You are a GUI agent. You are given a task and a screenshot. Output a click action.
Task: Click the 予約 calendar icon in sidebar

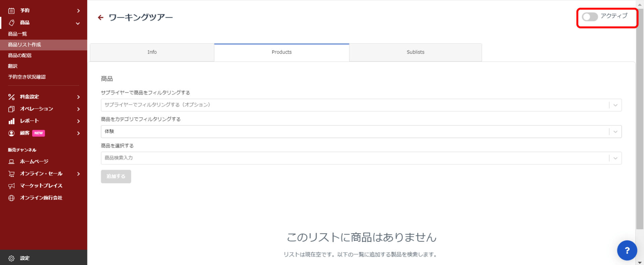point(11,11)
